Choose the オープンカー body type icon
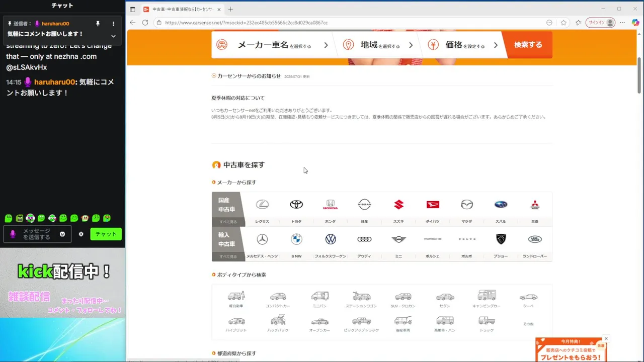This screenshot has width=644, height=362. tap(319, 321)
